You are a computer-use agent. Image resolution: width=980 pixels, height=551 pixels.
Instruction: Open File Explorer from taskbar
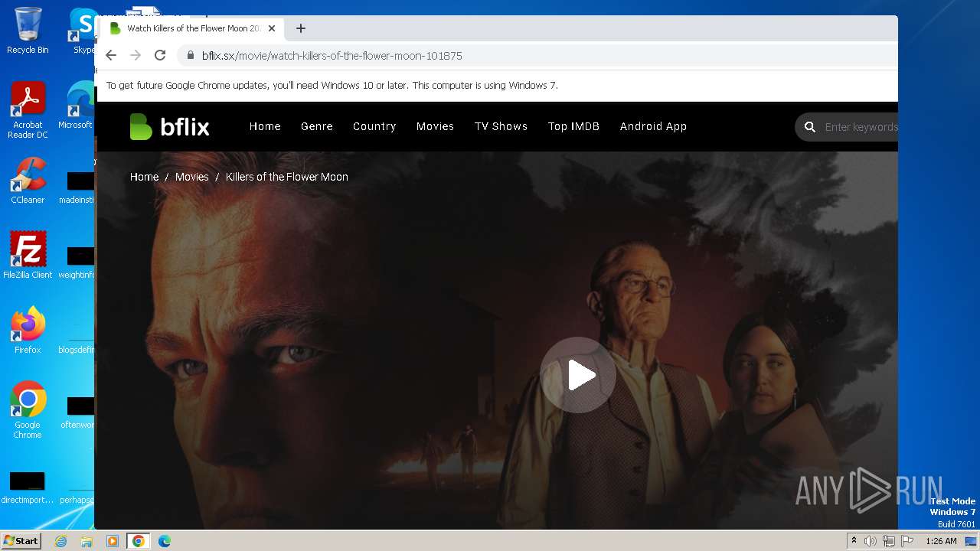click(x=87, y=541)
